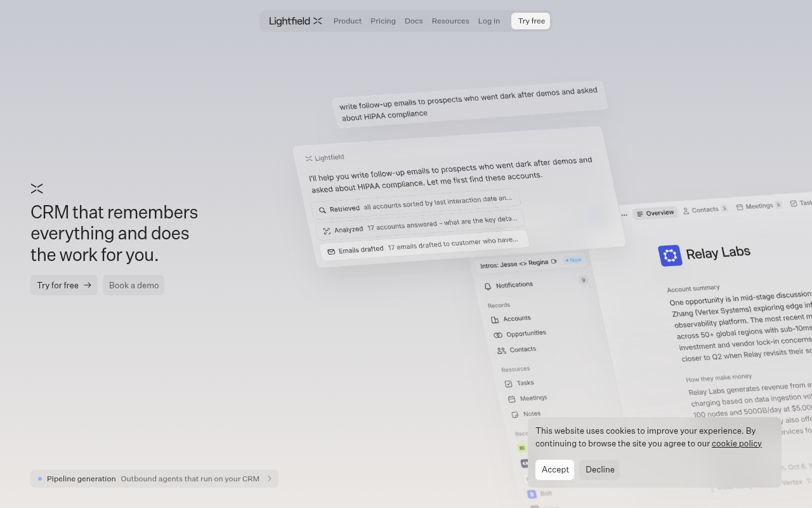Click Log in

coord(489,21)
